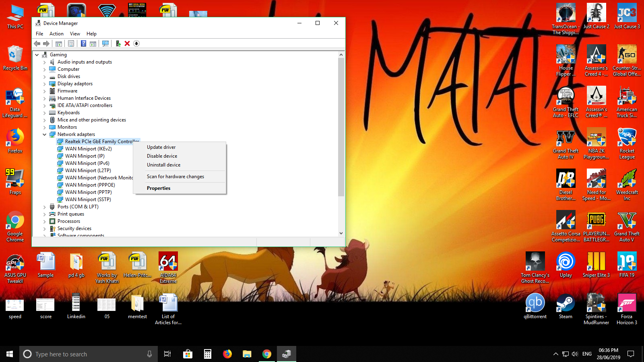The height and width of the screenshot is (362, 644).
Task: Click the Properties toolbar icon
Action: click(71, 43)
